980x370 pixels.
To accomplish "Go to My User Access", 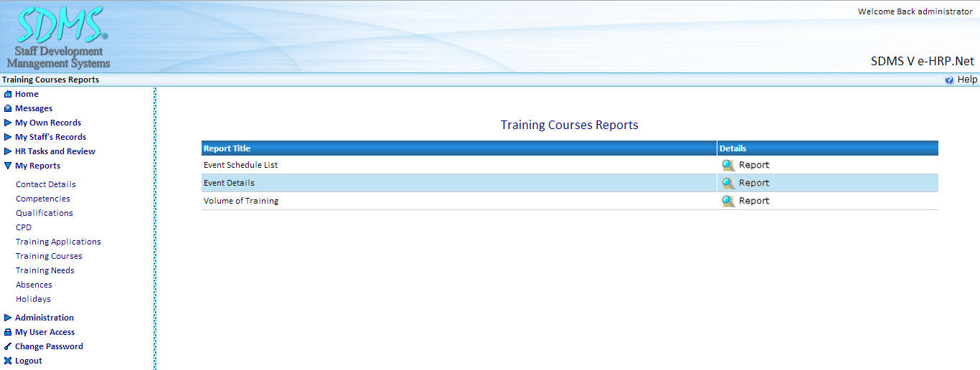I will click(x=44, y=332).
